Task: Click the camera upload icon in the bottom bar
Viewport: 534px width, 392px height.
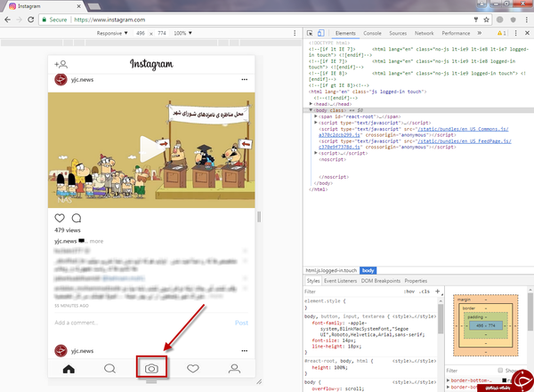Action: coord(151,369)
